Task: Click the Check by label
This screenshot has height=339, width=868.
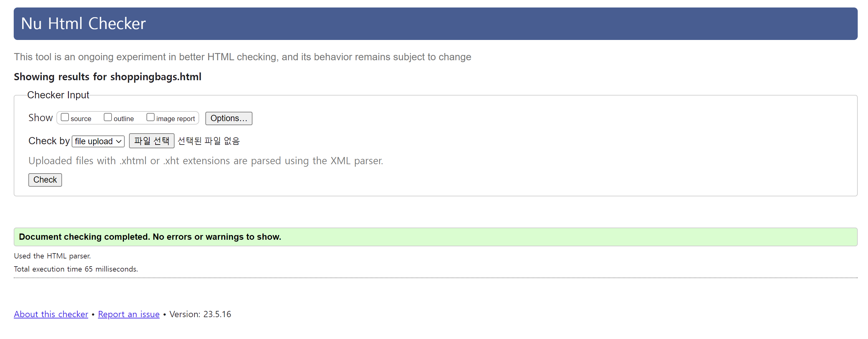Action: pyautogui.click(x=49, y=141)
